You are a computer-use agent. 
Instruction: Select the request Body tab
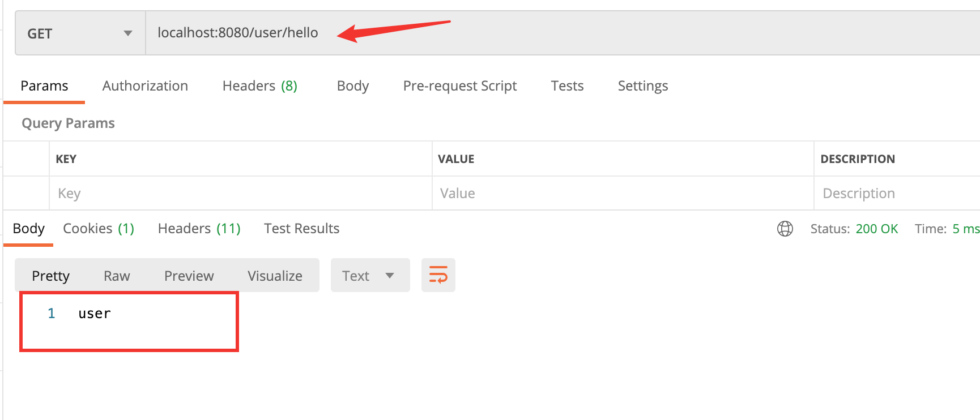click(352, 86)
